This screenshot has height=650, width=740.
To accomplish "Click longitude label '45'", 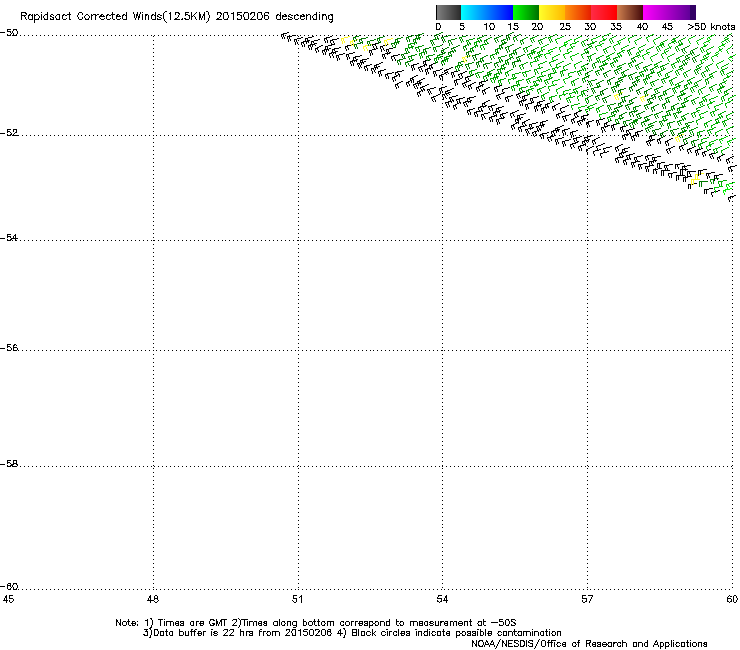I will (8, 599).
